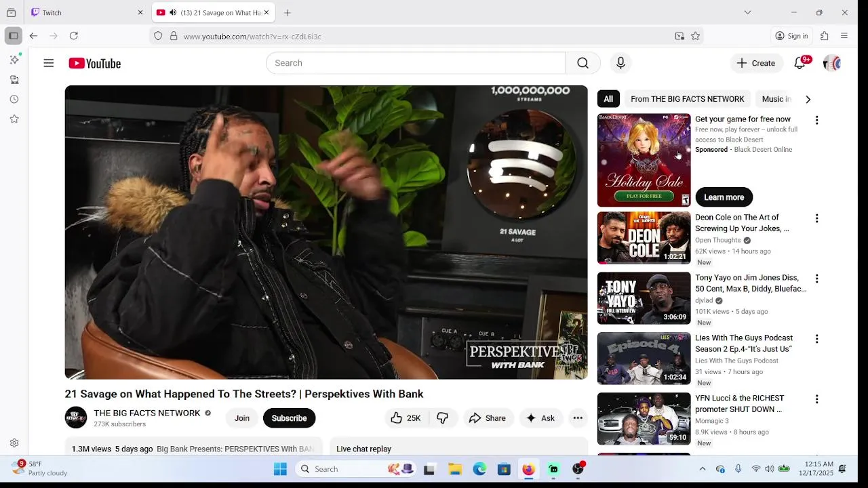
Task: Open OBS Studio from taskbar
Action: pyautogui.click(x=578, y=469)
